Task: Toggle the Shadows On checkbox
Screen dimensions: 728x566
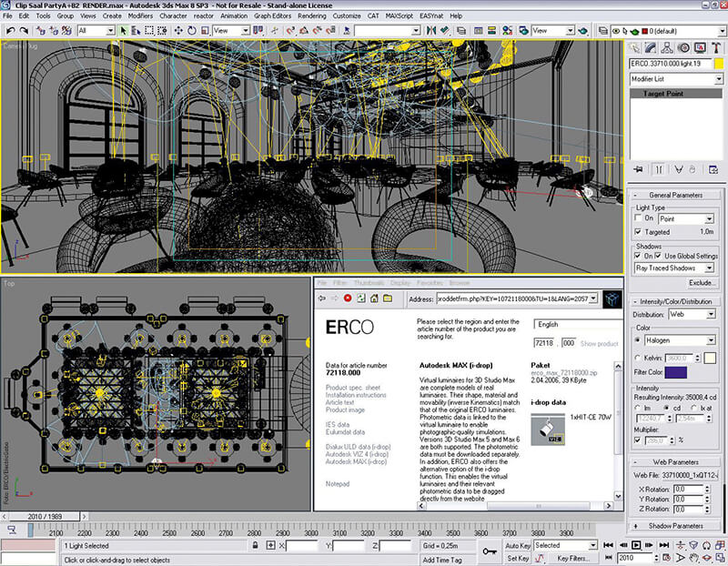Action: click(638, 256)
